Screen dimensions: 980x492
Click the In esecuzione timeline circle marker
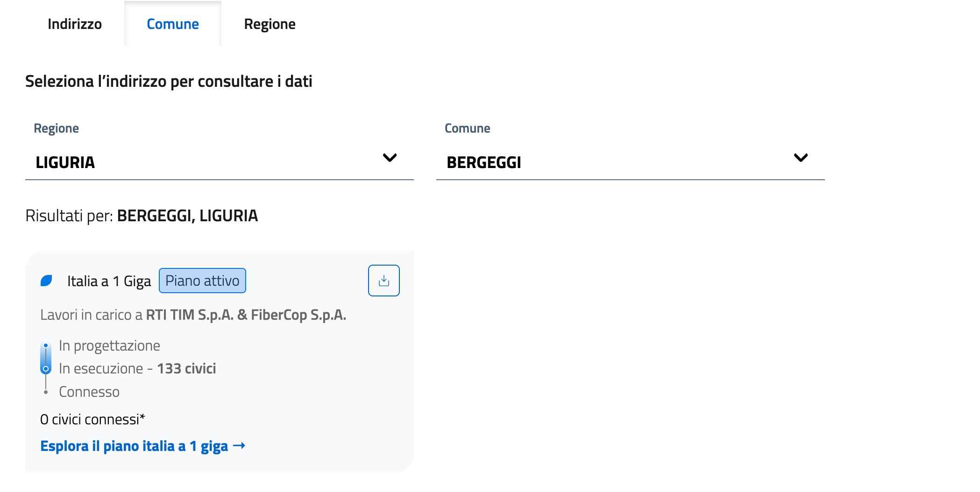point(46,369)
